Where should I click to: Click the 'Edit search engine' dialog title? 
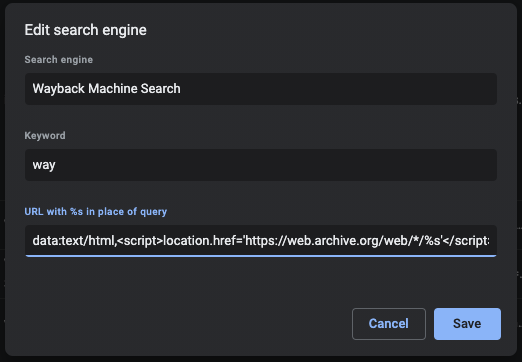coord(85,30)
